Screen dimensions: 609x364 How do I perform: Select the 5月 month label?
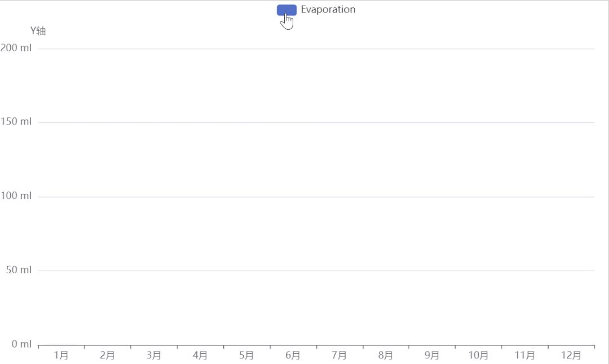coord(247,356)
